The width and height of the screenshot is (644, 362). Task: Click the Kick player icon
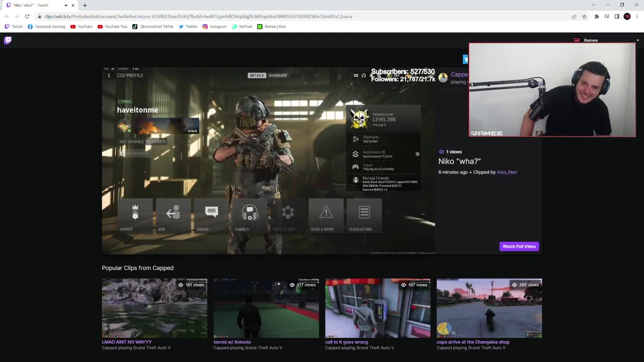[173, 213]
